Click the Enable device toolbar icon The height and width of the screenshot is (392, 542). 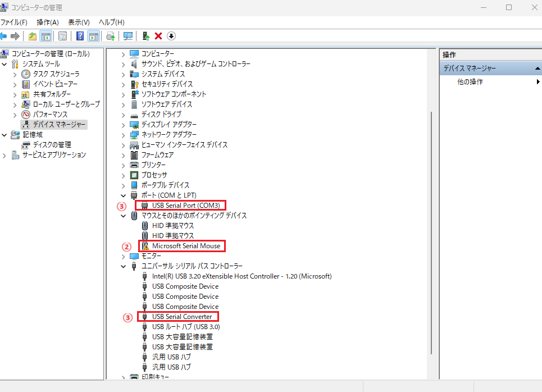click(146, 36)
